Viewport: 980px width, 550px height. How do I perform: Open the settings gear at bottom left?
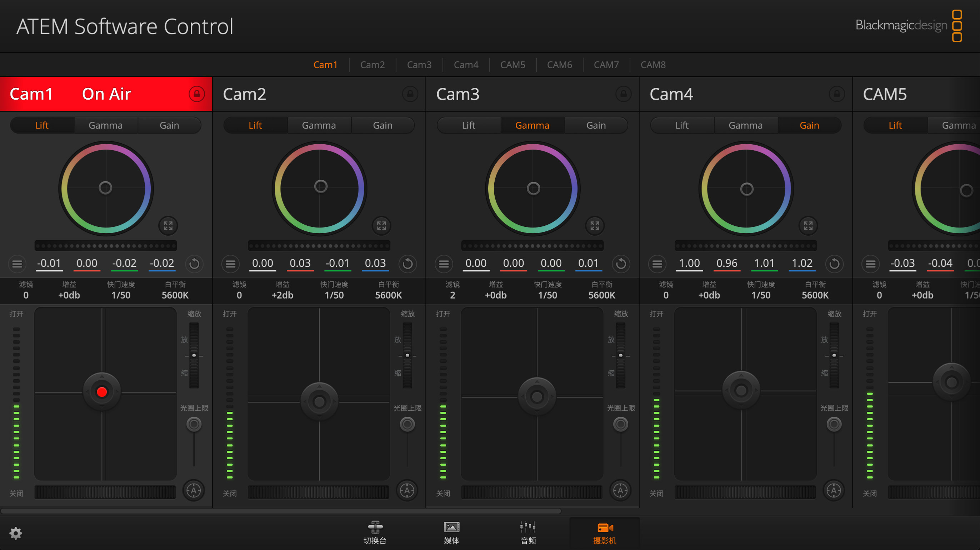16,533
